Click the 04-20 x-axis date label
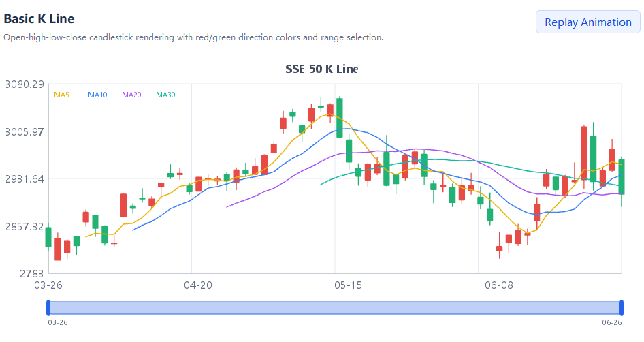 [198, 285]
